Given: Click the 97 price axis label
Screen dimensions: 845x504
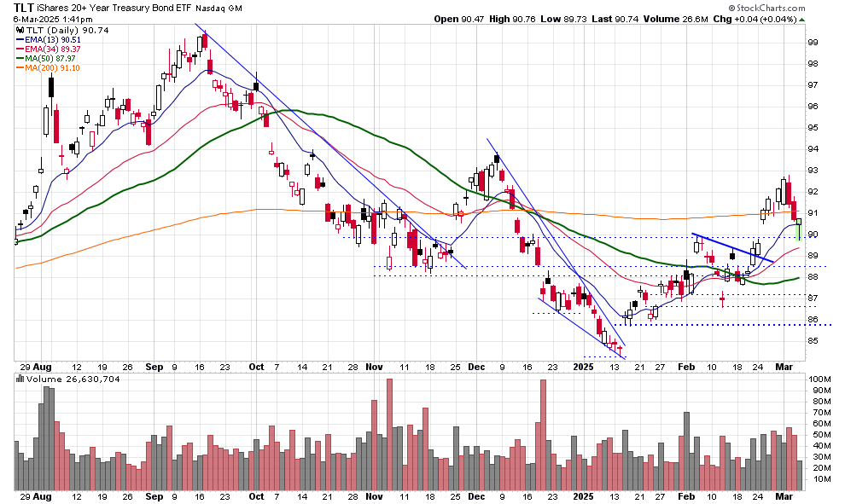Looking at the screenshot, I should point(813,85).
